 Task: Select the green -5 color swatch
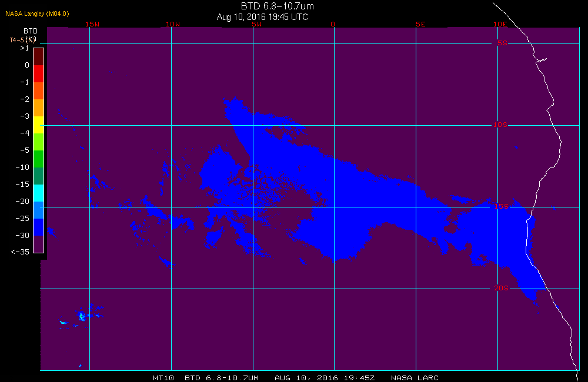coord(39,159)
